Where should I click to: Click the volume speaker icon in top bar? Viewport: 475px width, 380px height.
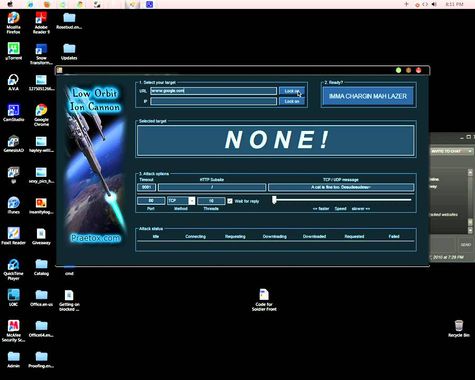pyautogui.click(x=434, y=4)
